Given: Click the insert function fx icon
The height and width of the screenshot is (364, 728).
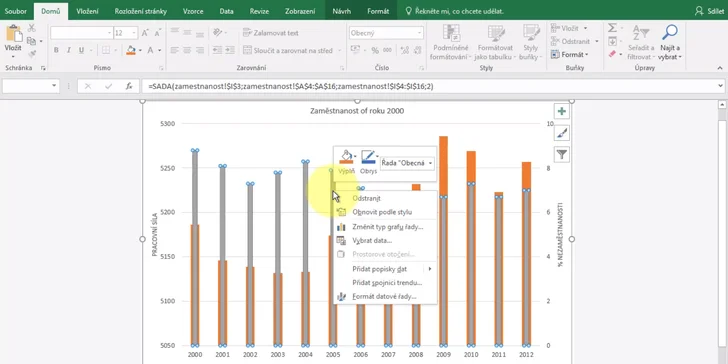Looking at the screenshot, I should pyautogui.click(x=130, y=86).
